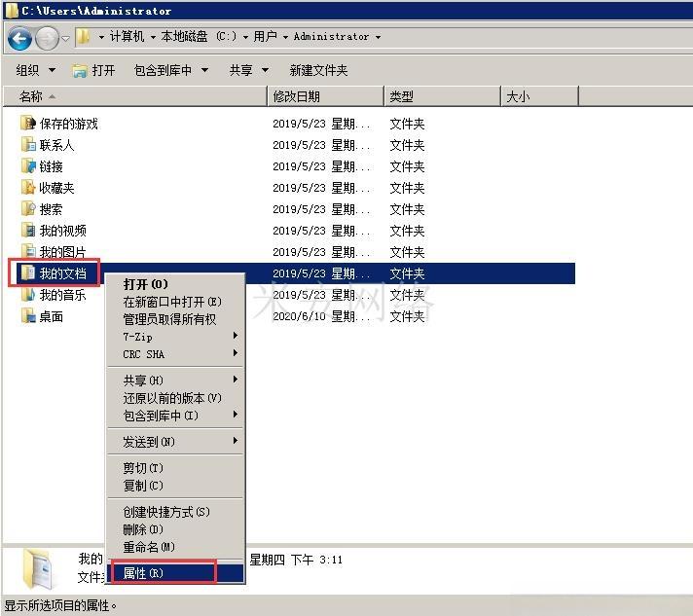The width and height of the screenshot is (693, 616).
Task: Expand the arrow after Administrator breadcrumb
Action: pyautogui.click(x=378, y=37)
